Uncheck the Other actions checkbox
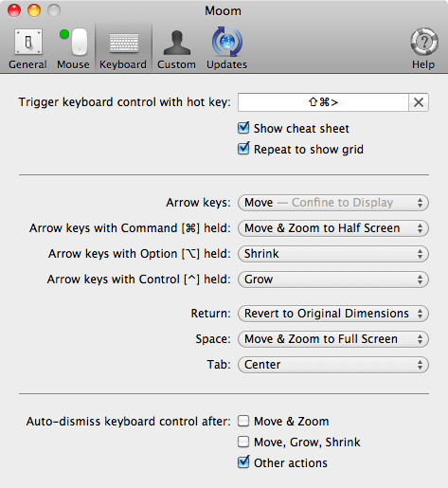 click(243, 462)
